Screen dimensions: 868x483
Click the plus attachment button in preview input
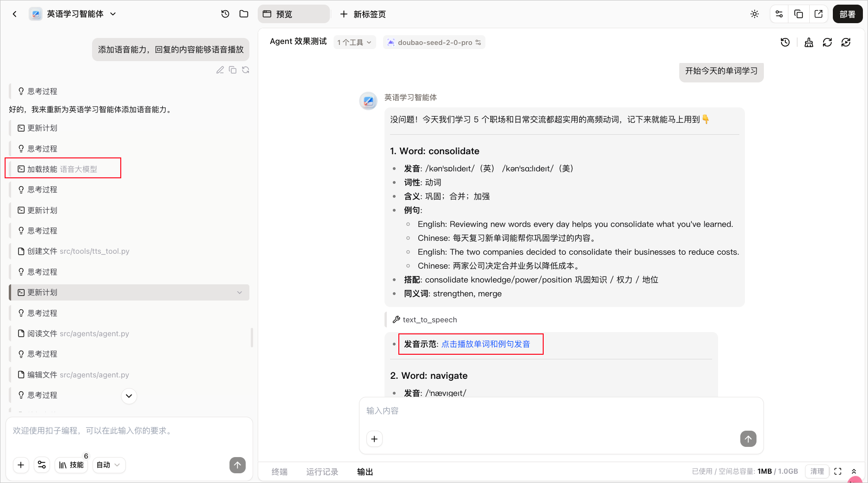click(374, 439)
